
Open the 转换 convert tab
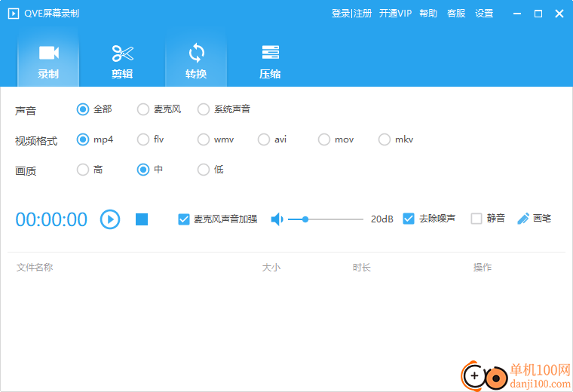click(196, 60)
